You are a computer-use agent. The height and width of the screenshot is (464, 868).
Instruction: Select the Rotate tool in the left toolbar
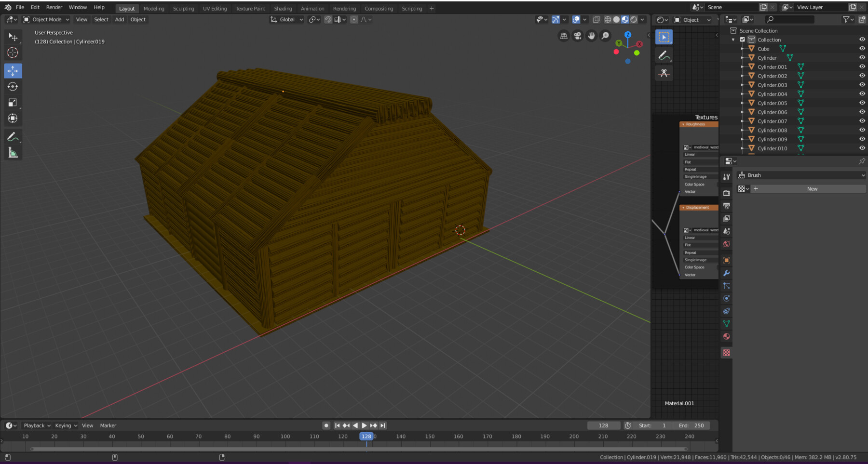tap(13, 87)
